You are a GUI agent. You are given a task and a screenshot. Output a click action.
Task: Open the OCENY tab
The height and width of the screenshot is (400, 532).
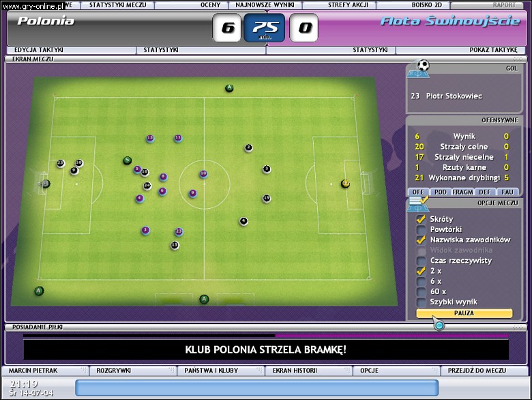[x=192, y=5]
